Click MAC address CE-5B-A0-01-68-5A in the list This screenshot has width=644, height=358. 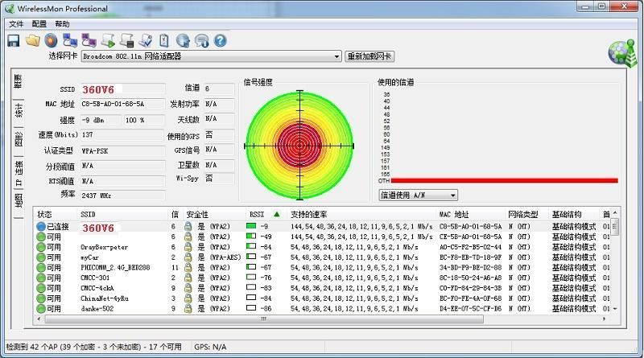tap(470, 237)
